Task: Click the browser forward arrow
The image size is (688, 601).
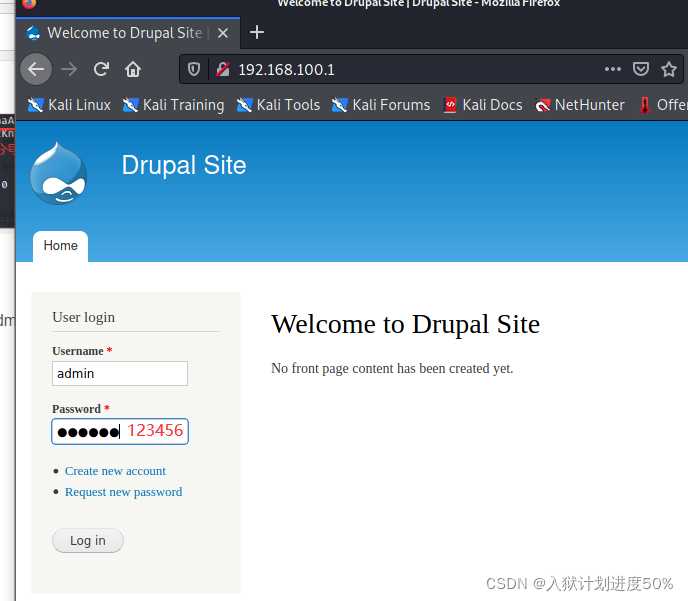Action: tap(69, 69)
